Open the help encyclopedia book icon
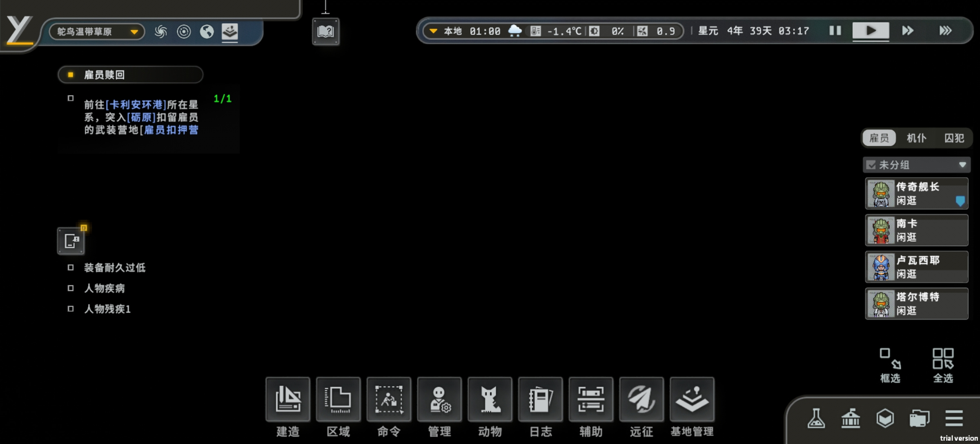The width and height of the screenshot is (980, 444). [x=325, y=31]
